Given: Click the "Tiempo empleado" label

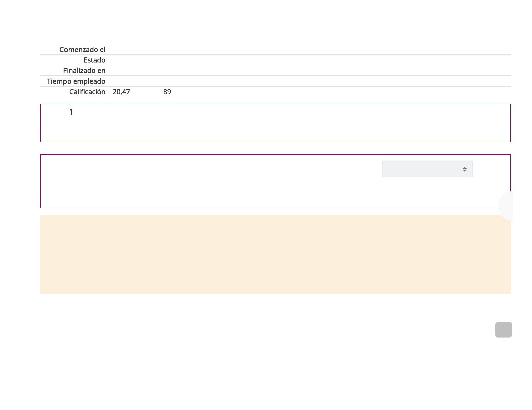Looking at the screenshot, I should 76,81.
